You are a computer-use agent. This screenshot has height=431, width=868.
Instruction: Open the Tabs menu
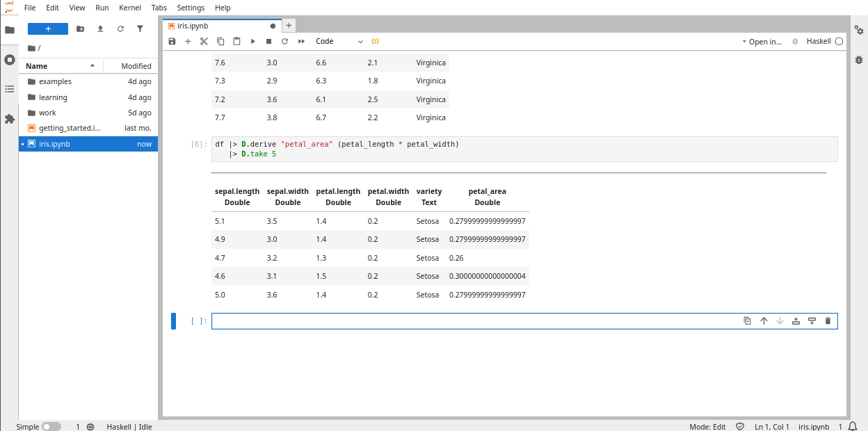(x=159, y=8)
